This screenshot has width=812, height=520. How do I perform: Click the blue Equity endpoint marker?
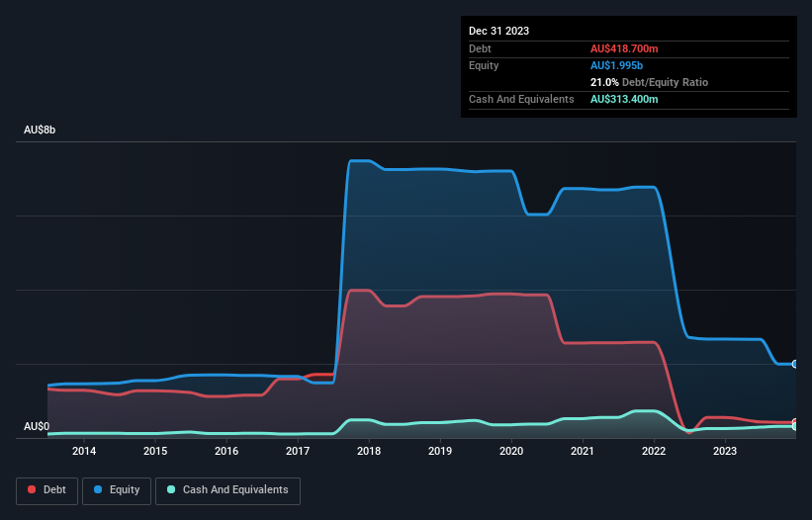795,364
